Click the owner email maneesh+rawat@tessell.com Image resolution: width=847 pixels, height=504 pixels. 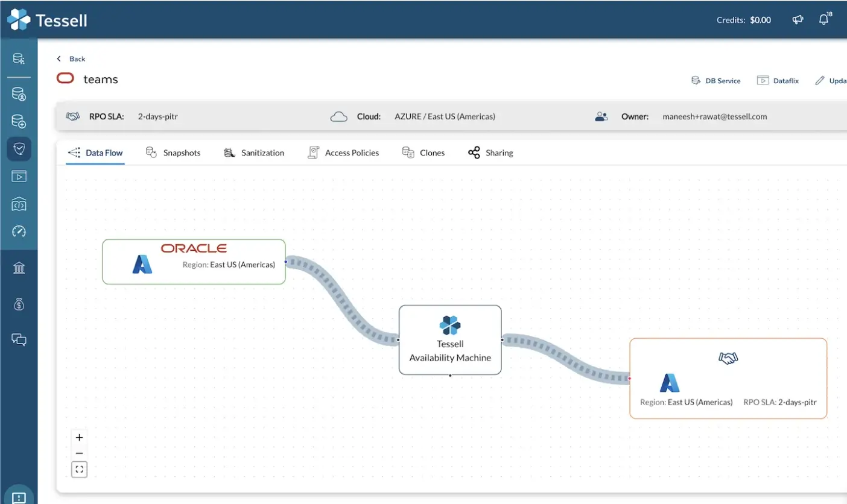point(715,116)
